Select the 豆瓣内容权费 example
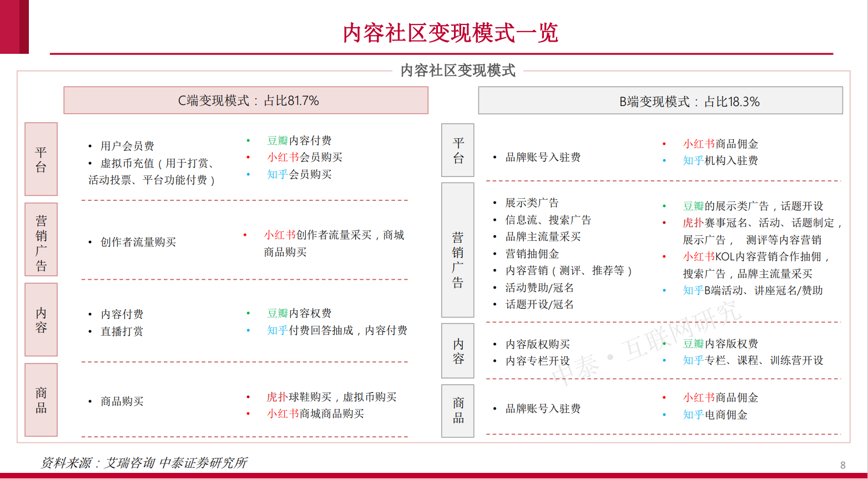The height and width of the screenshot is (479, 868). [x=299, y=313]
